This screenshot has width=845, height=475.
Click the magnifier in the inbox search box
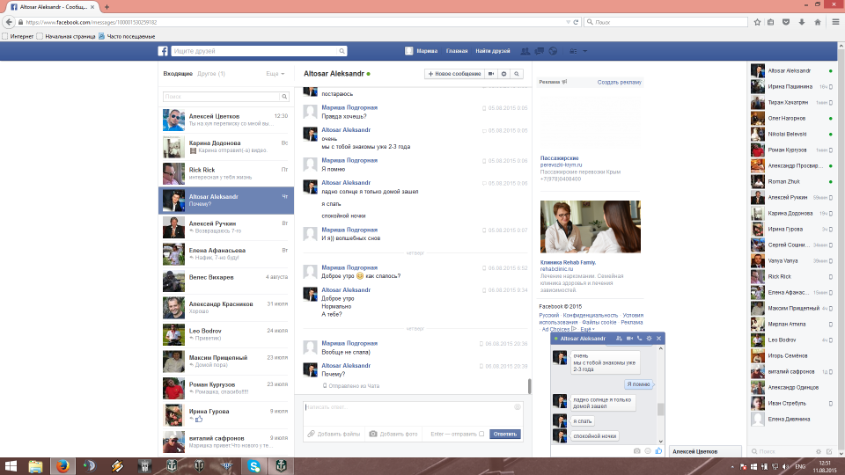click(285, 97)
